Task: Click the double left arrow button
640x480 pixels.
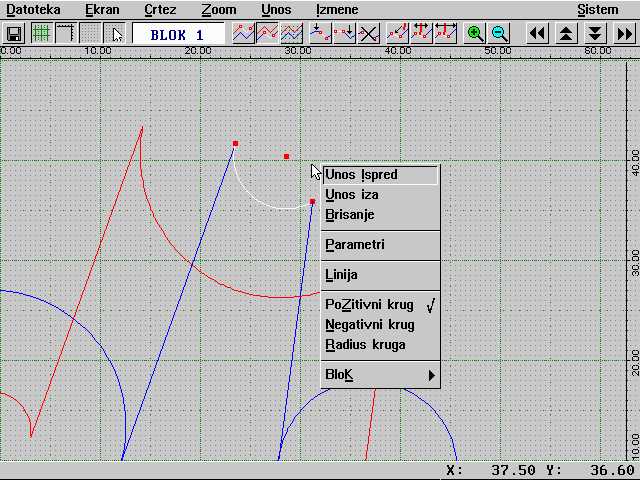Action: [537, 33]
